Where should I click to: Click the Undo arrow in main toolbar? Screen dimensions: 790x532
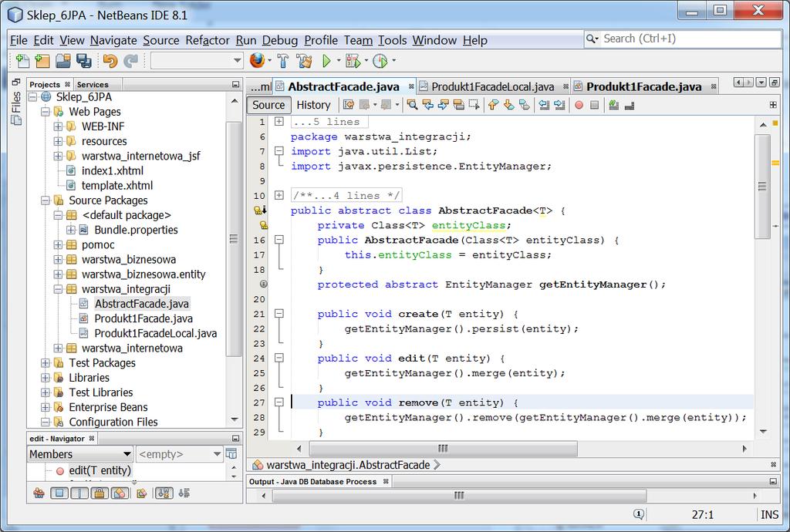(x=110, y=61)
